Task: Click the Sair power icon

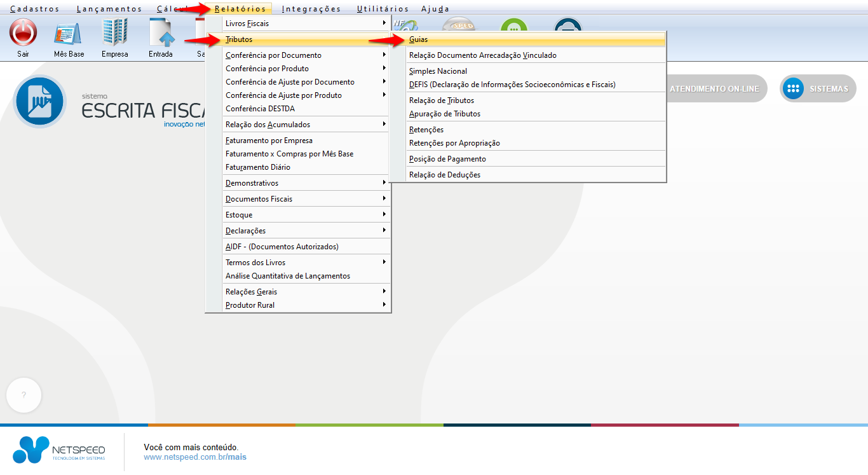Action: (23, 32)
